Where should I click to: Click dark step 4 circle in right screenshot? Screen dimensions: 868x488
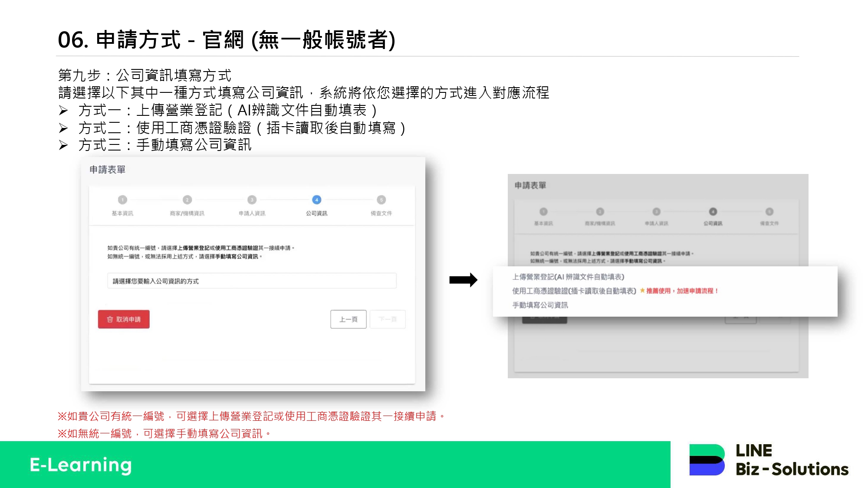[x=713, y=212]
